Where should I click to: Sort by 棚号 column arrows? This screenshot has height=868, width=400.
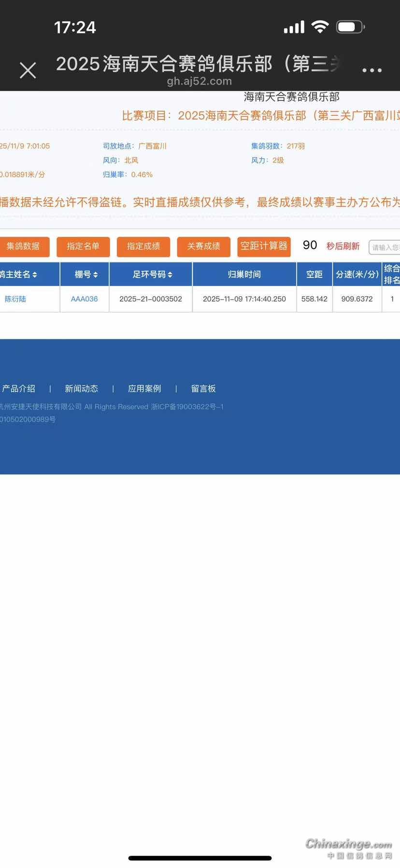click(x=95, y=275)
